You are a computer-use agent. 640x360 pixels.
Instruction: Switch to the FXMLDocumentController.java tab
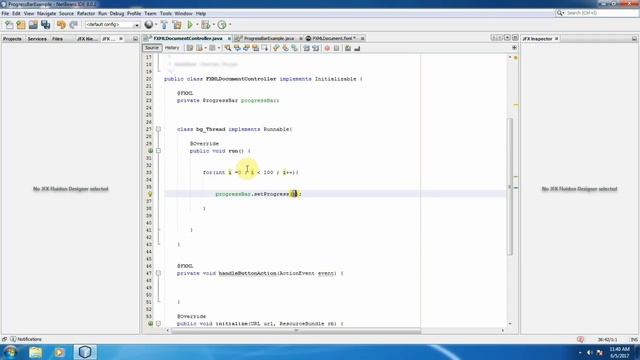(x=188, y=38)
